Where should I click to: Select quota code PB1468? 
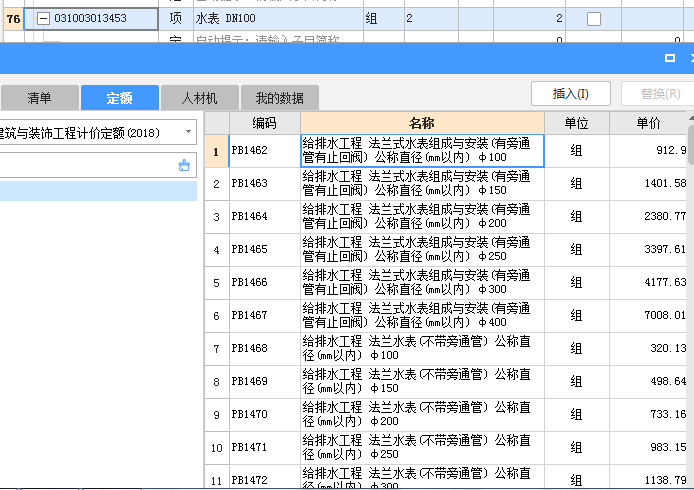pyautogui.click(x=265, y=349)
